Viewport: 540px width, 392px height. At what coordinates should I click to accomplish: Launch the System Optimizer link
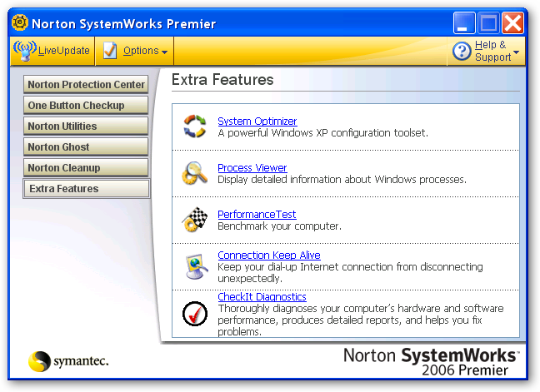coord(257,121)
